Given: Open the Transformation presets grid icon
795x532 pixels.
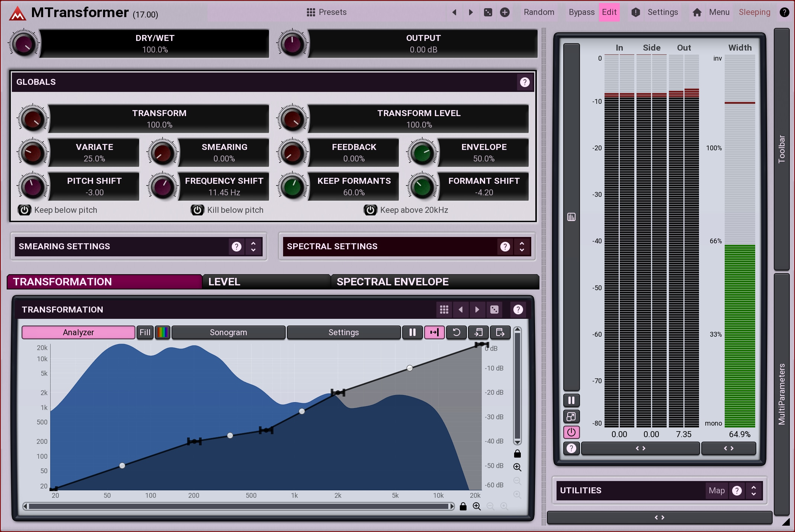Looking at the screenshot, I should 444,310.
